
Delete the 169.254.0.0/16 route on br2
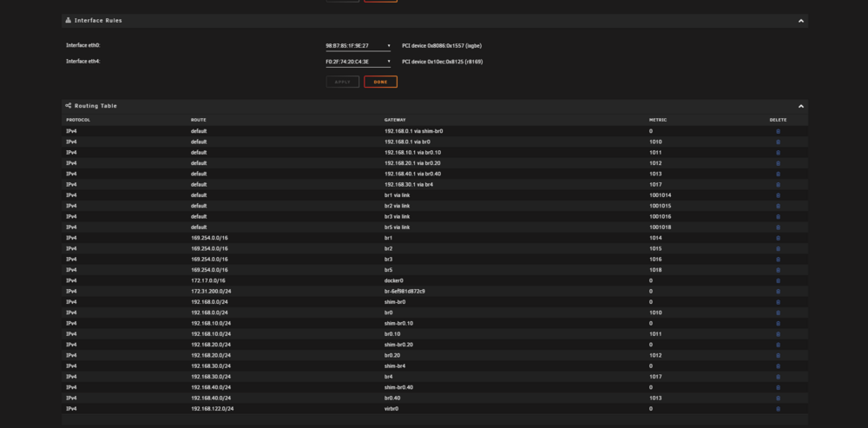[x=778, y=248]
